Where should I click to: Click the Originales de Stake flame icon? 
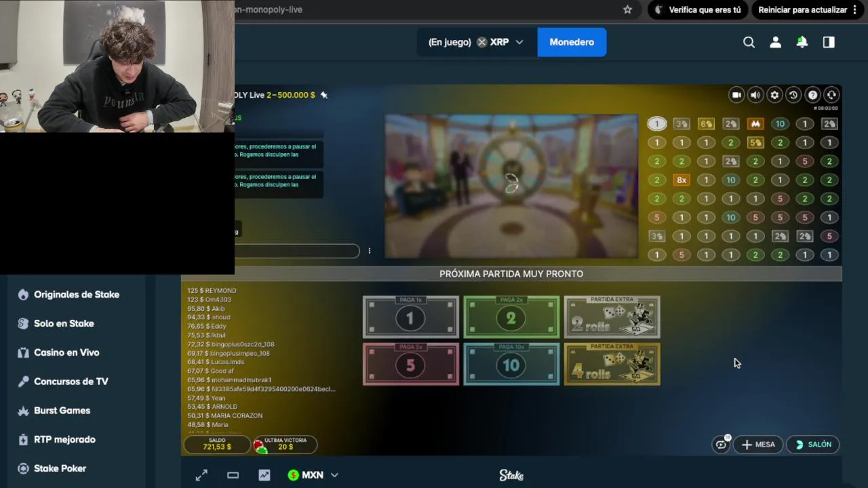tap(23, 295)
